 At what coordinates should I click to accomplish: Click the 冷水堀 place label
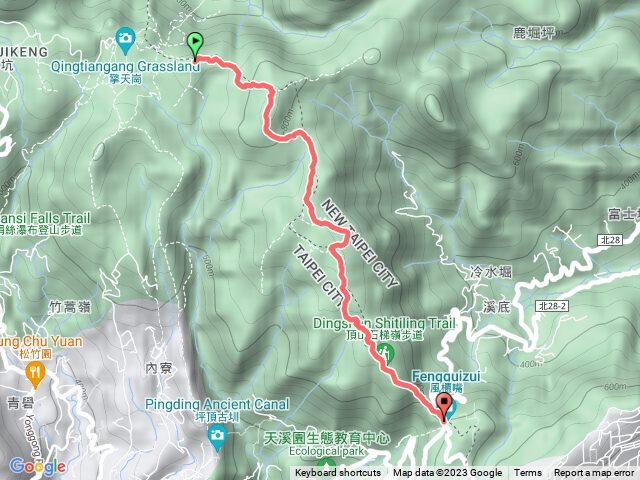coord(491,271)
